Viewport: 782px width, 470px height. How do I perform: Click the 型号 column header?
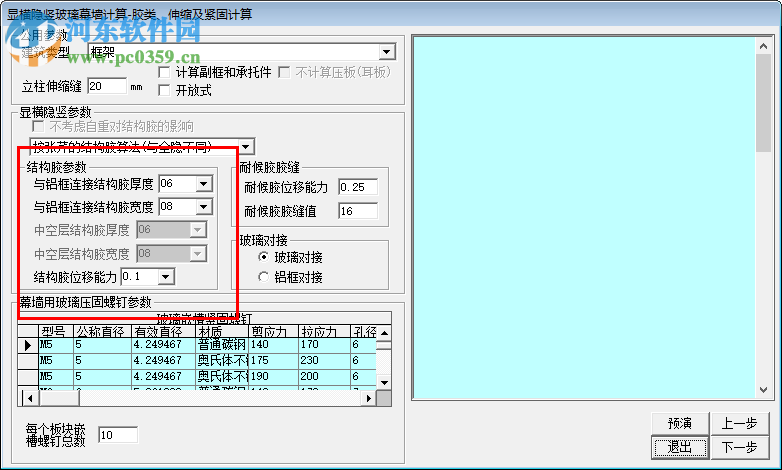56,331
